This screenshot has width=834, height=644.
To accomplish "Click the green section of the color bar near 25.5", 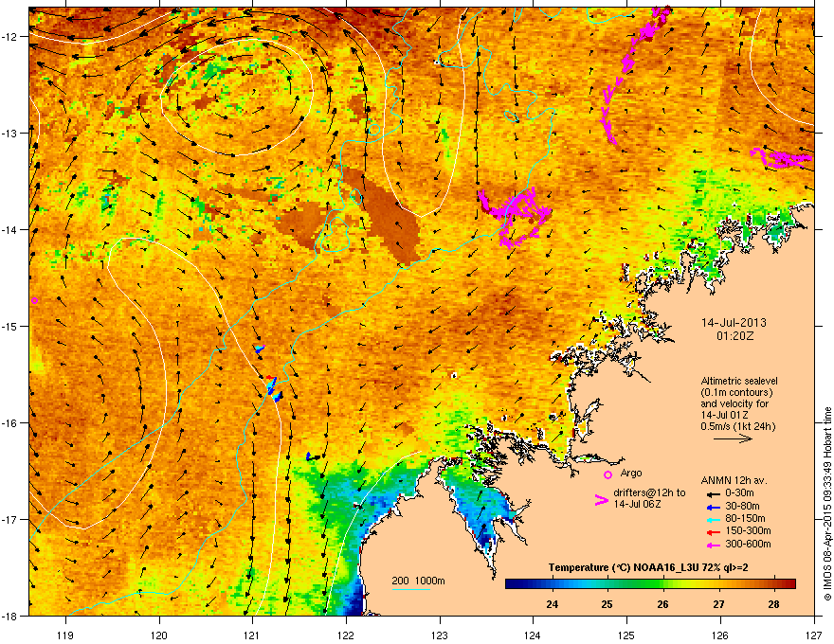I will (636, 583).
